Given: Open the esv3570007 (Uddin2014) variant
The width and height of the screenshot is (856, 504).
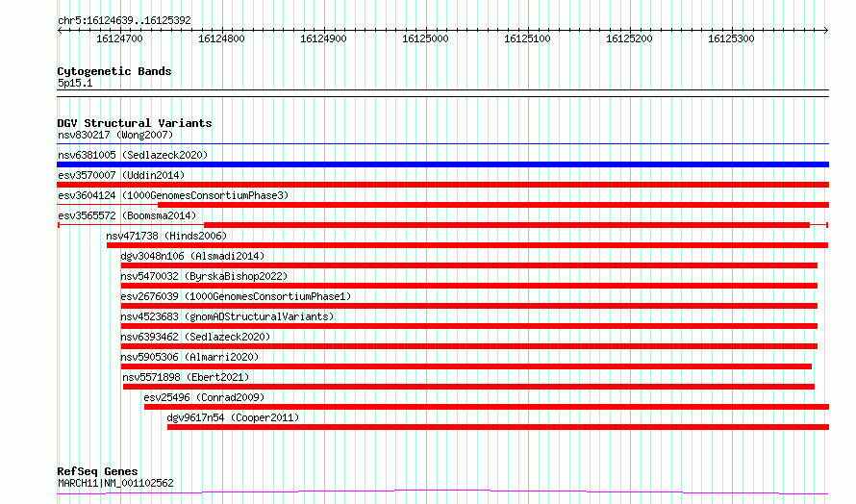Looking at the screenshot, I should [x=121, y=175].
